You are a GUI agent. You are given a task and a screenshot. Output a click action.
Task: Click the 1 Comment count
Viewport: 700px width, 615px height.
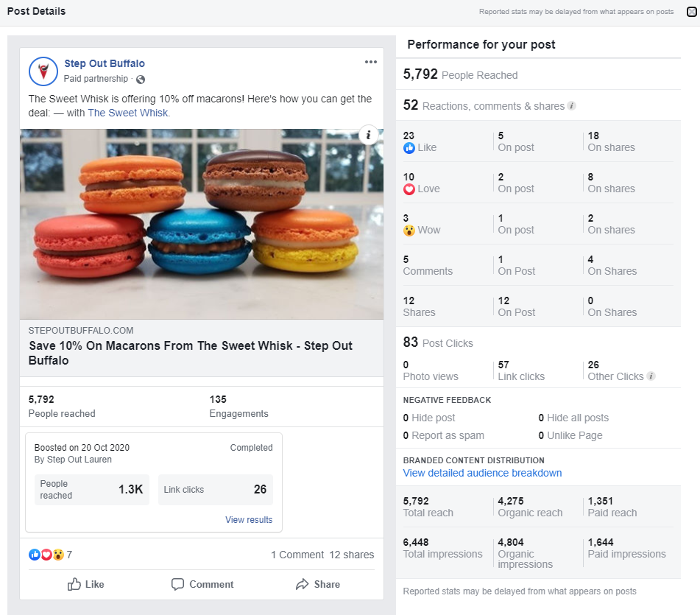pos(297,555)
